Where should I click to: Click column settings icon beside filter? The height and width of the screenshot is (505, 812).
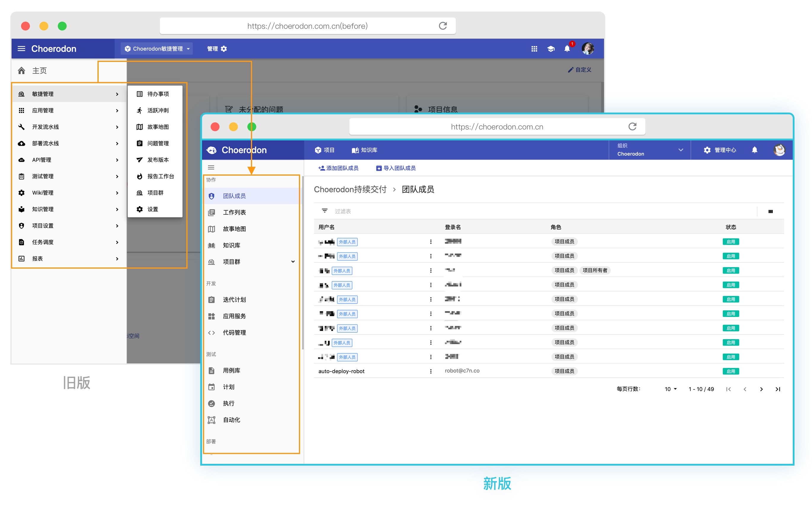pos(770,211)
